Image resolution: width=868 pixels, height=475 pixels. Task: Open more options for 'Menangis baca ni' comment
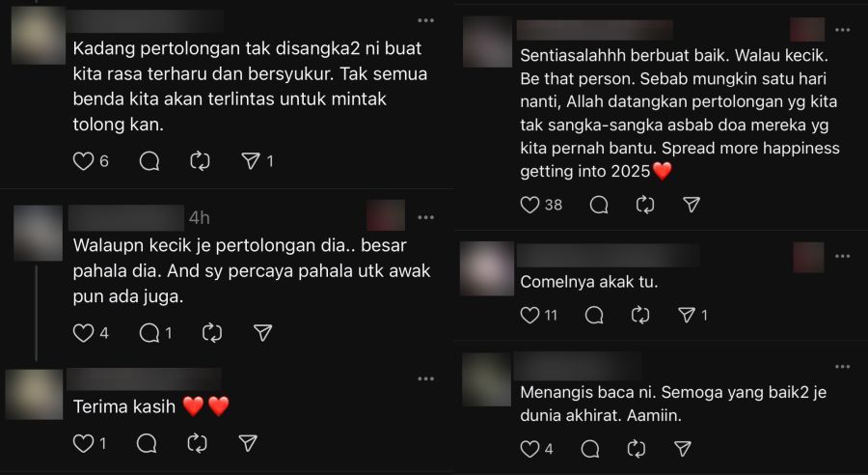click(x=843, y=366)
